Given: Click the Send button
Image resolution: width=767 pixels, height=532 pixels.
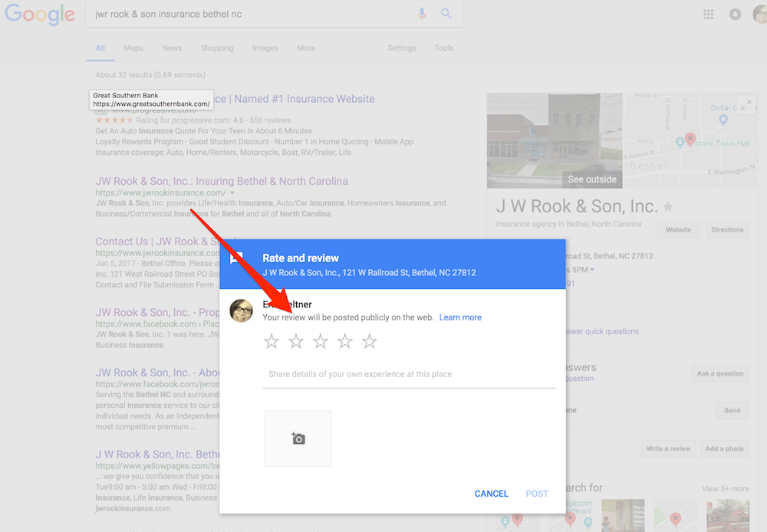Looking at the screenshot, I should click(x=732, y=411).
